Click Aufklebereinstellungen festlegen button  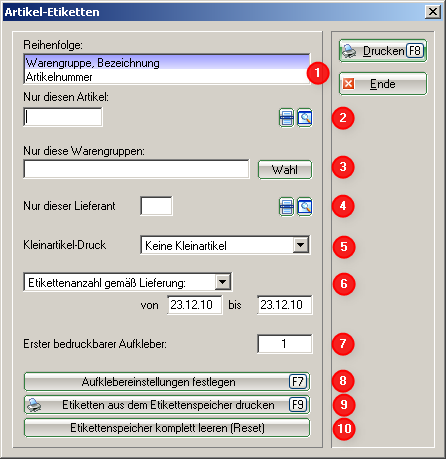pos(167,382)
